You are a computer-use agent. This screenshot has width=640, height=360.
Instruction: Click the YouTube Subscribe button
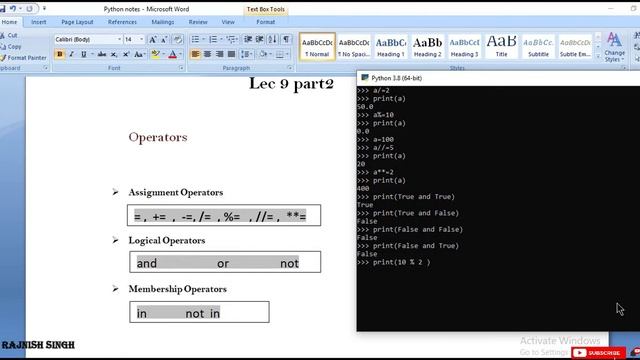click(x=598, y=353)
